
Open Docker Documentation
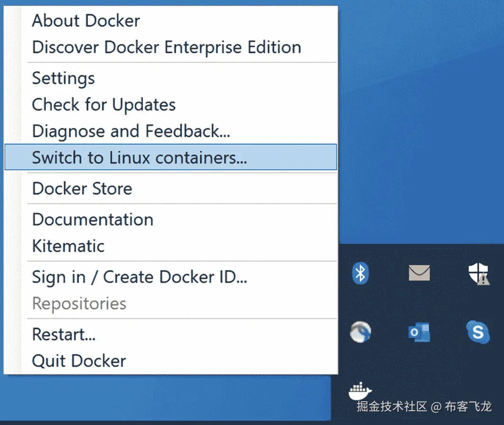(x=171, y=220)
